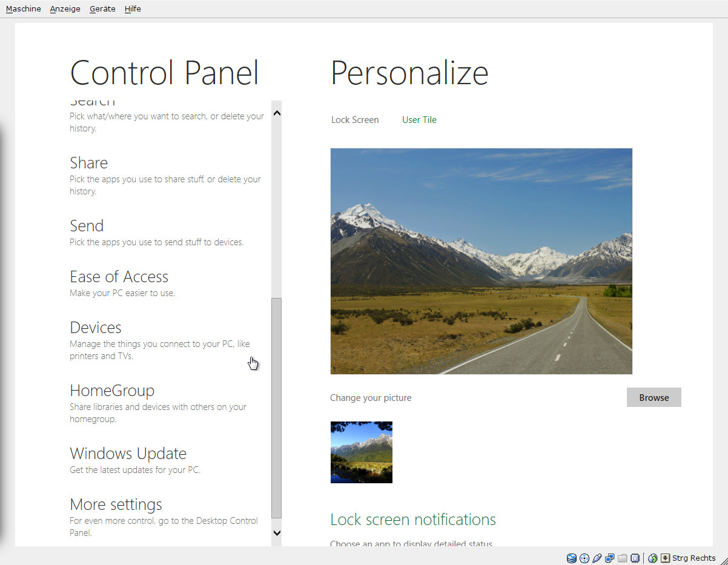Click the scroll down arrow in Control Panel list

pos(277,533)
